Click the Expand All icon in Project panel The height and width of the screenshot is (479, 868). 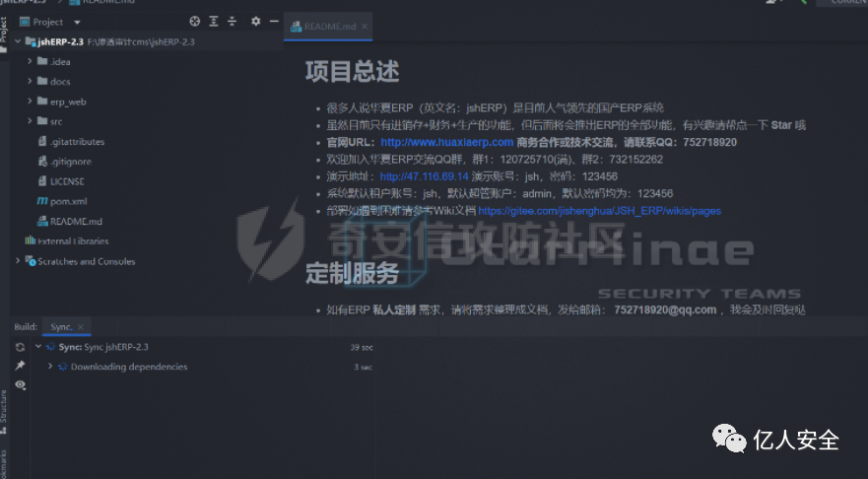[x=214, y=22]
